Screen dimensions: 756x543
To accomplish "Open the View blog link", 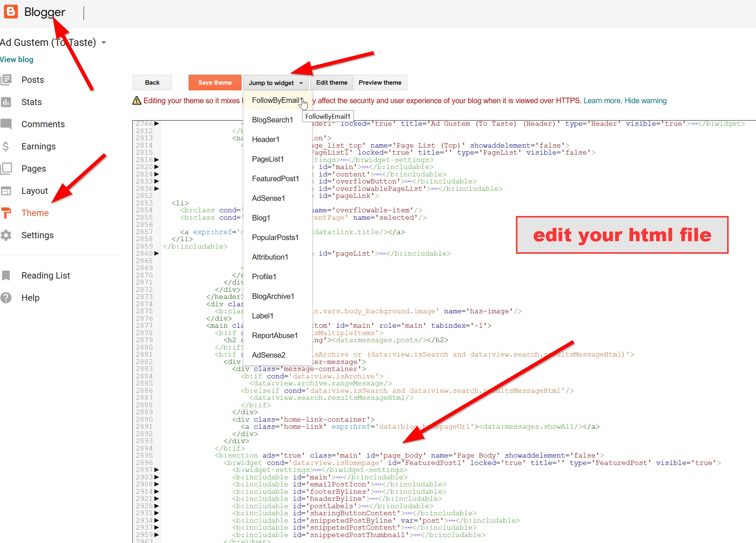I will 17,60.
